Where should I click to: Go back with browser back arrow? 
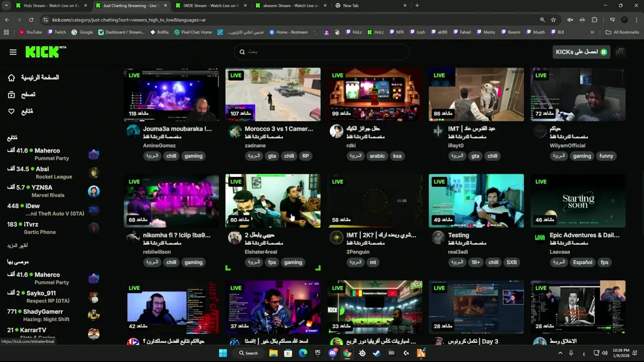pyautogui.click(x=7, y=20)
